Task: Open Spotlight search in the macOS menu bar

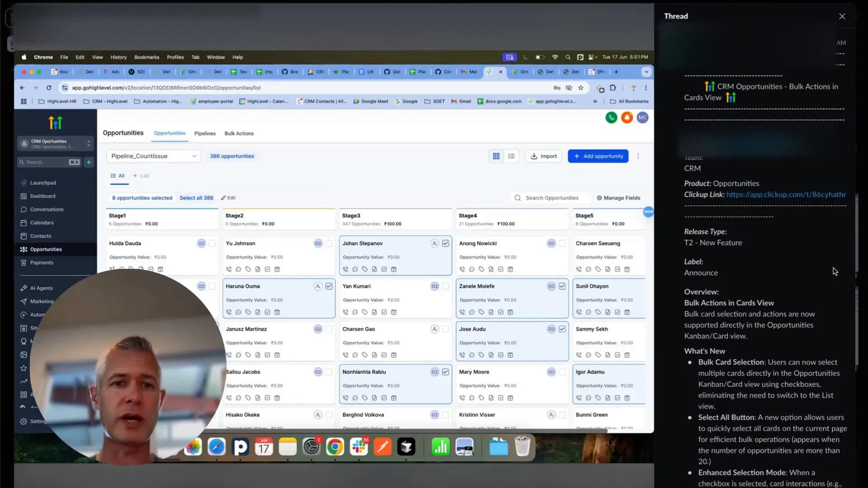Action: click(x=568, y=57)
